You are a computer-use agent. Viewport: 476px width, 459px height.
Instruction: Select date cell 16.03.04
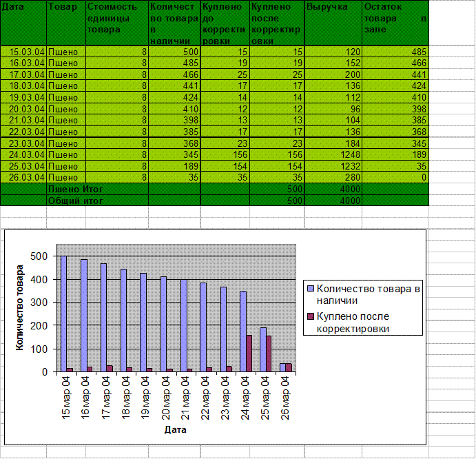(23, 63)
